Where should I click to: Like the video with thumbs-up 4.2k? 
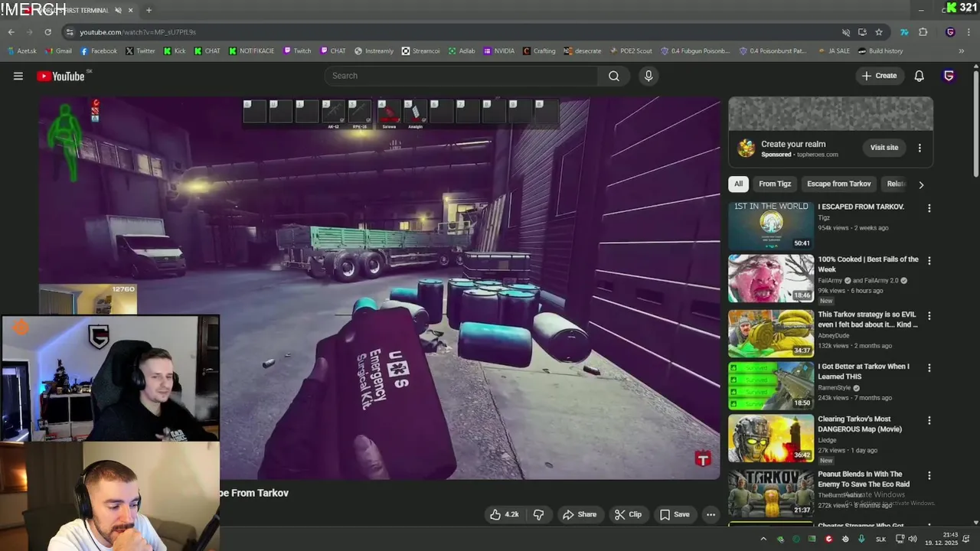(x=504, y=514)
